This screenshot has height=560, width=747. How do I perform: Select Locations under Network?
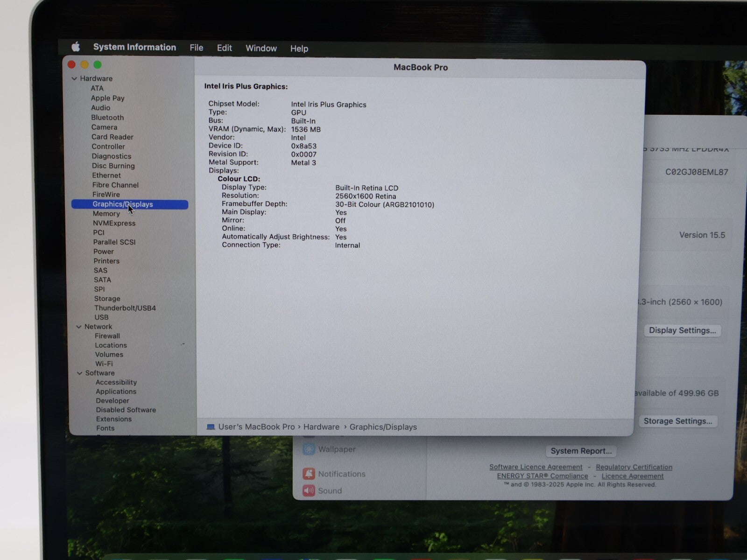click(x=111, y=345)
